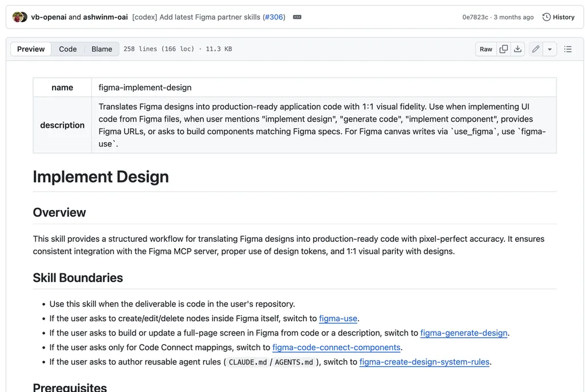The height and width of the screenshot is (392, 585).
Task: Open pull request #306 link
Action: (274, 17)
